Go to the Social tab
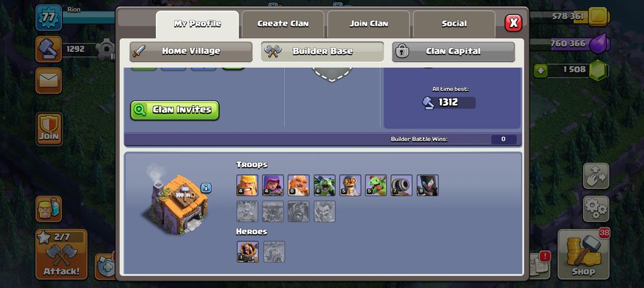 [x=454, y=24]
